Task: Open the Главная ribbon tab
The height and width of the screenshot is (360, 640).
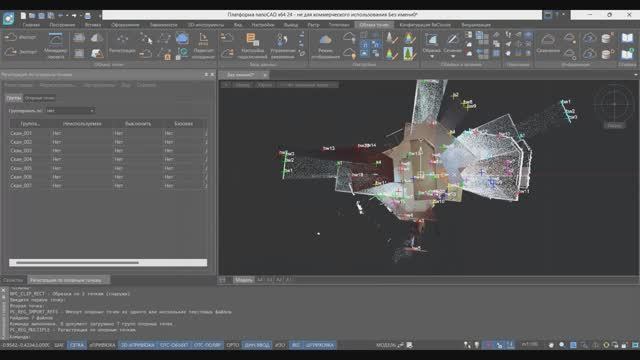Action: 31,25
